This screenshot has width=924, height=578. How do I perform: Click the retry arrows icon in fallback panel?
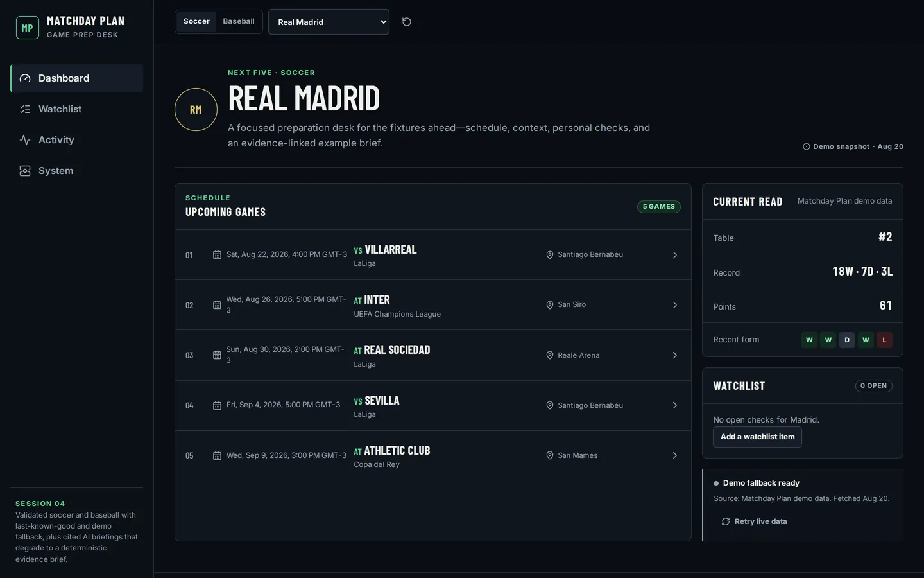(726, 521)
